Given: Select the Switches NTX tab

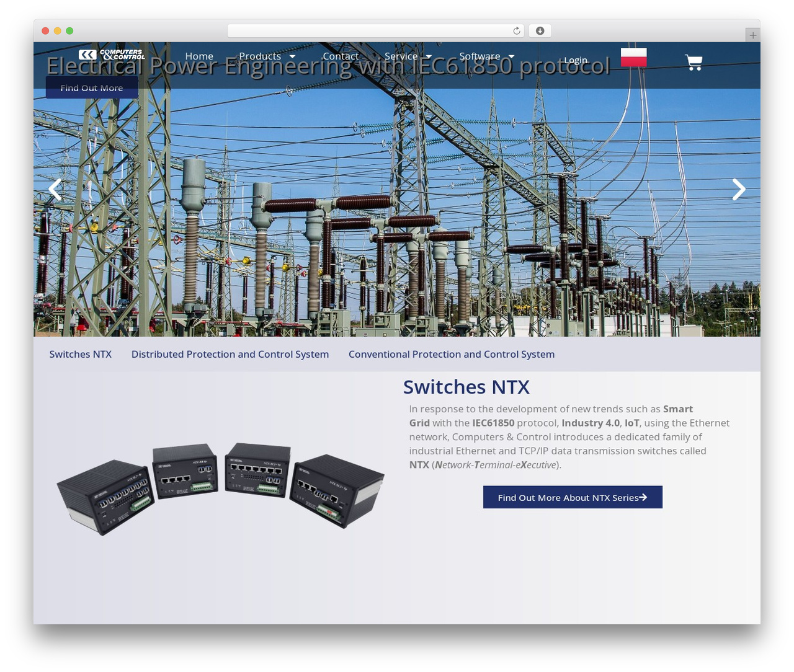Looking at the screenshot, I should click(x=81, y=354).
